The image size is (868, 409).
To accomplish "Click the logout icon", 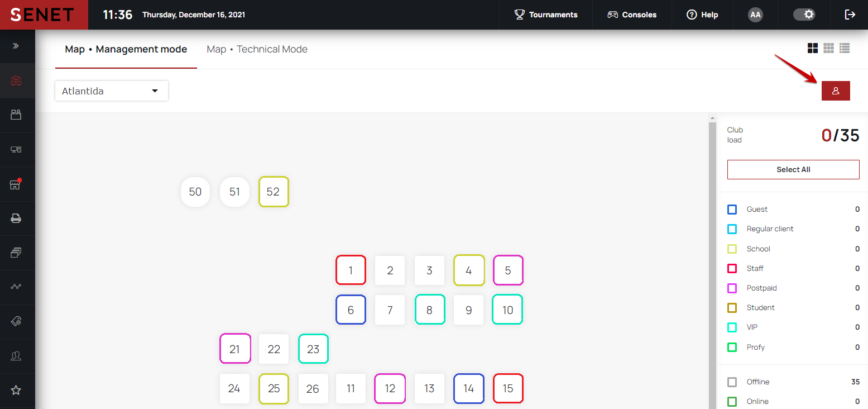I will point(850,15).
